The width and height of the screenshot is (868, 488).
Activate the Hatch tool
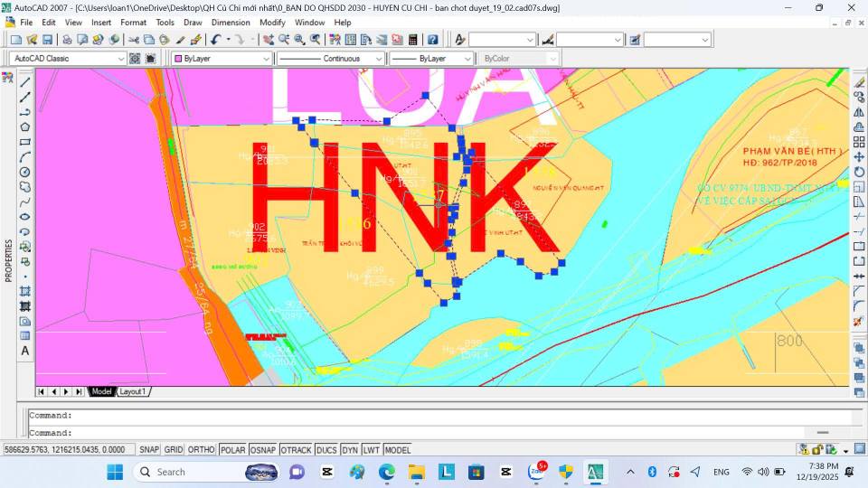coord(25,291)
